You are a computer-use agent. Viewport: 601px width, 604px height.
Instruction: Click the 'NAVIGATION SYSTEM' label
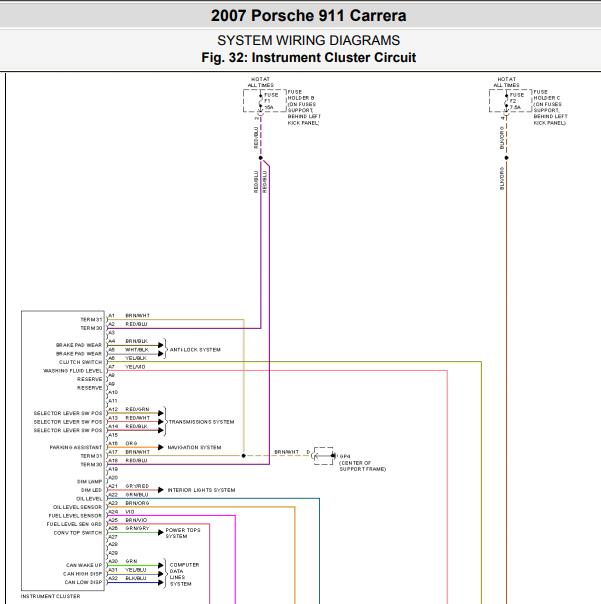[x=195, y=448]
